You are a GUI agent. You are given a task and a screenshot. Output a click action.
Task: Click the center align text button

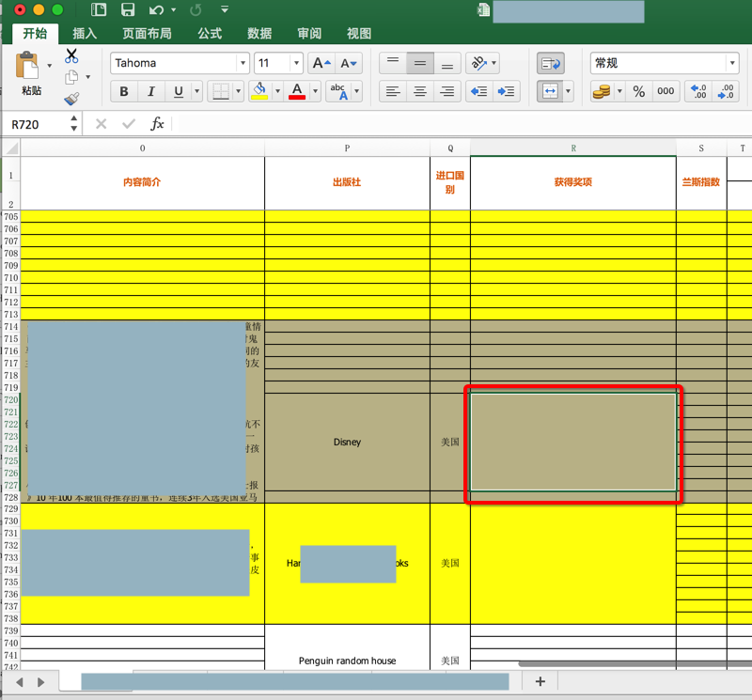(x=420, y=91)
